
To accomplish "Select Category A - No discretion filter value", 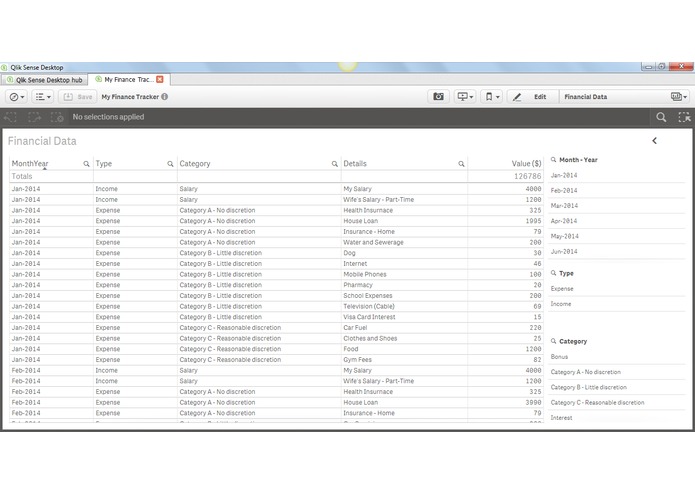I will point(617,372).
